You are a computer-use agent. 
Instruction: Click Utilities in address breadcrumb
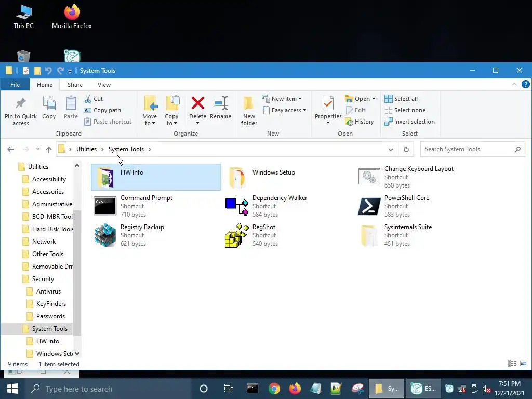coord(86,149)
